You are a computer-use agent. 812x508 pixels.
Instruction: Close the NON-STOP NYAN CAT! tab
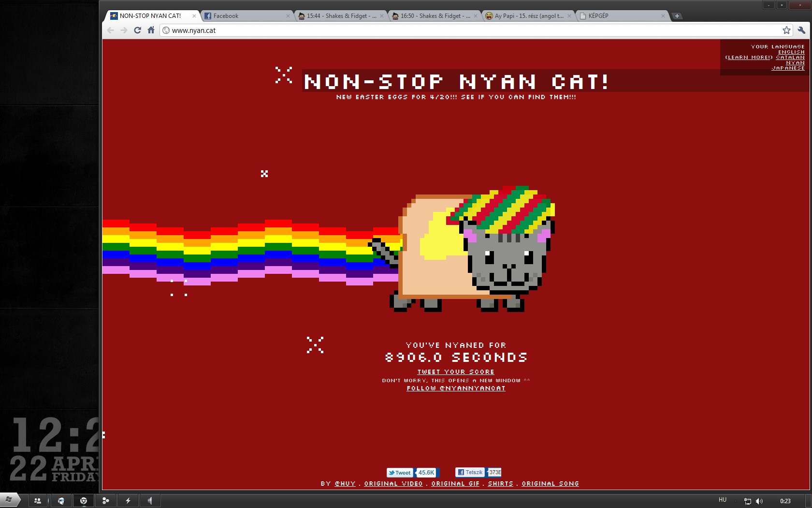pos(194,16)
